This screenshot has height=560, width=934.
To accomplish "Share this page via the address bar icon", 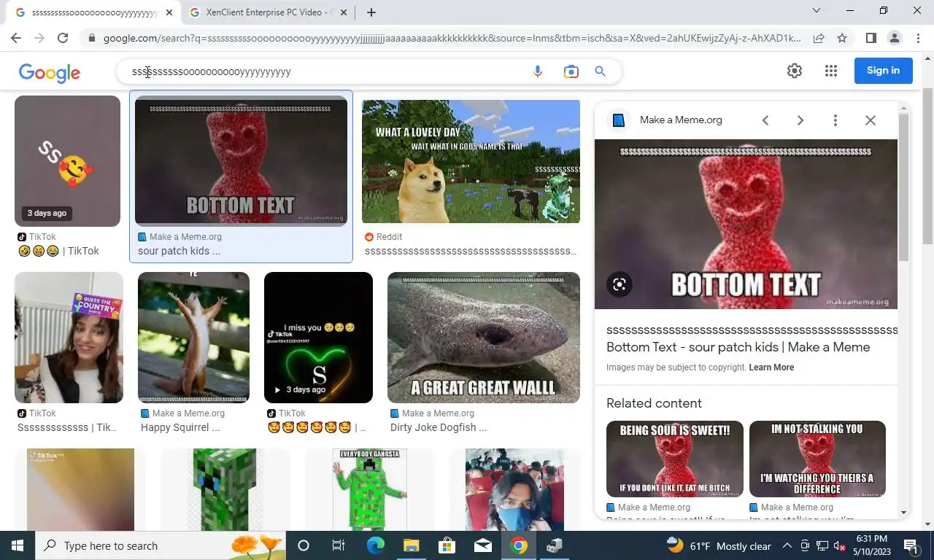I will [819, 38].
